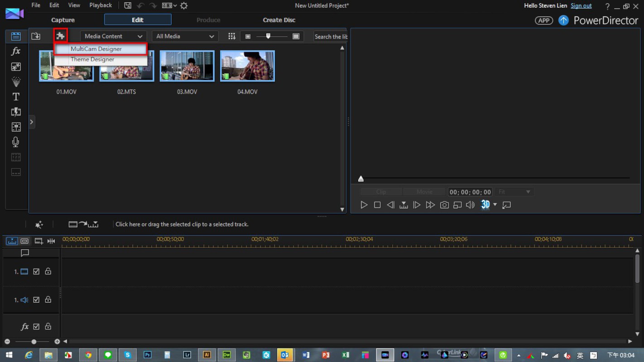Switch to Create Disc module
The width and height of the screenshot is (644, 362).
click(279, 20)
